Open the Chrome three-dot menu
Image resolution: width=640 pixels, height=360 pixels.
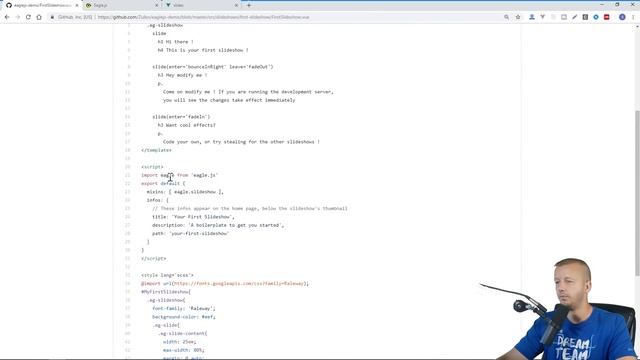(633, 17)
